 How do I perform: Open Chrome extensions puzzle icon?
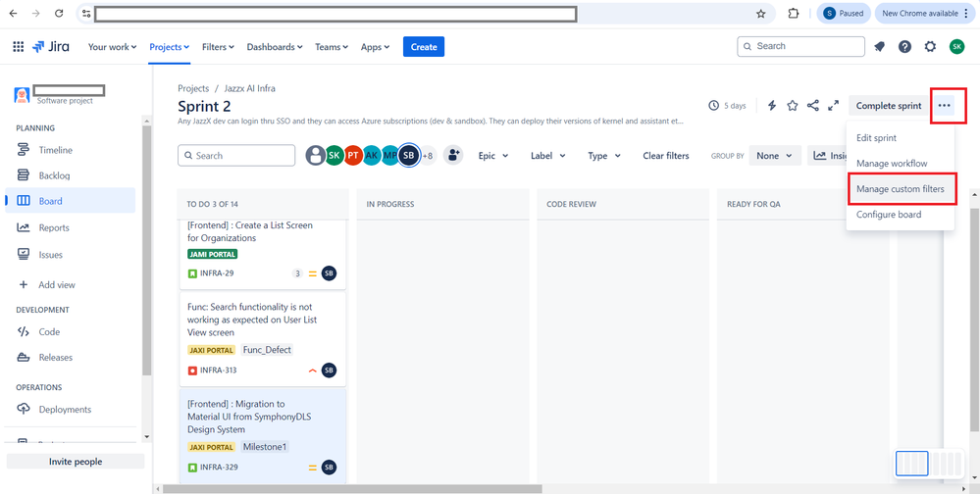pos(794,14)
